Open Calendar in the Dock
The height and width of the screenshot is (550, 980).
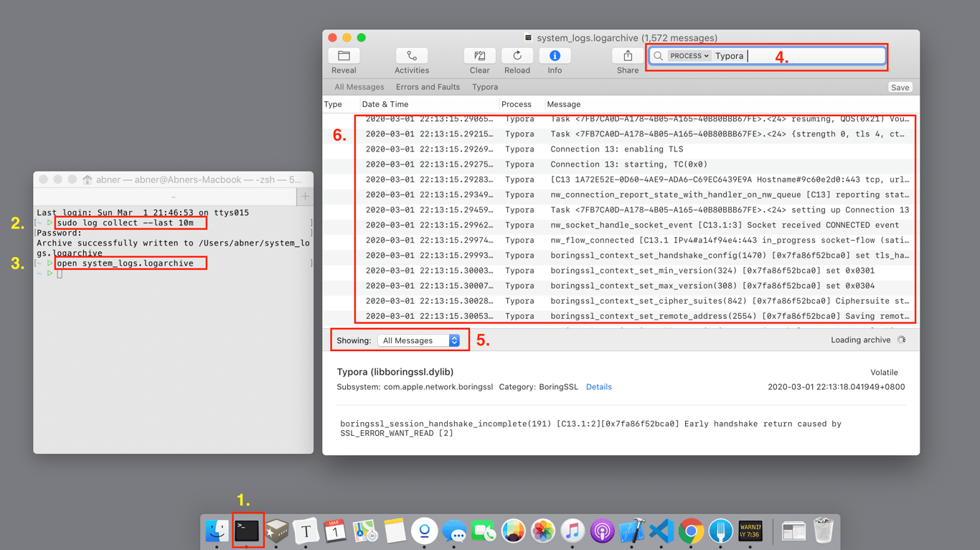click(x=335, y=531)
